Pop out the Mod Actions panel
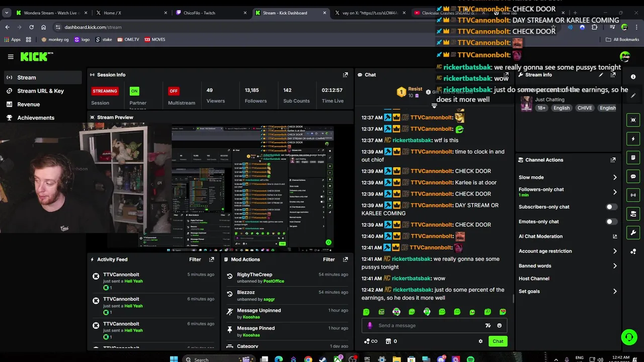The width and height of the screenshot is (644, 362). coord(345,259)
